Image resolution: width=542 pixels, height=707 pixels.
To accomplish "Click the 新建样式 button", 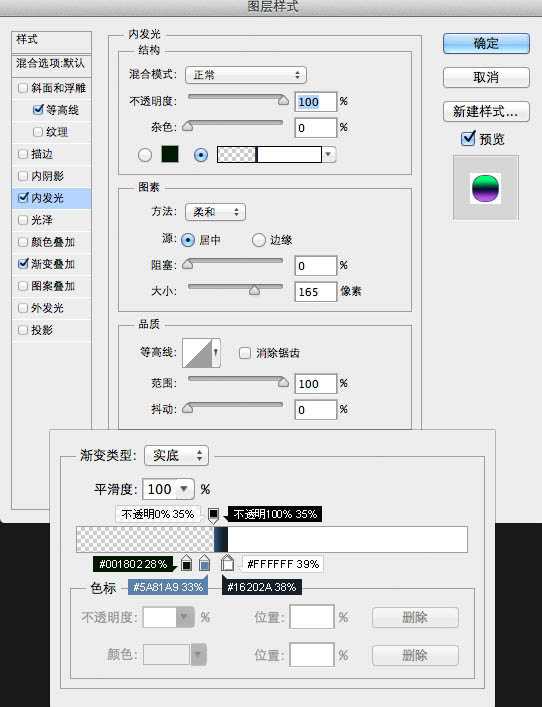I will (486, 111).
